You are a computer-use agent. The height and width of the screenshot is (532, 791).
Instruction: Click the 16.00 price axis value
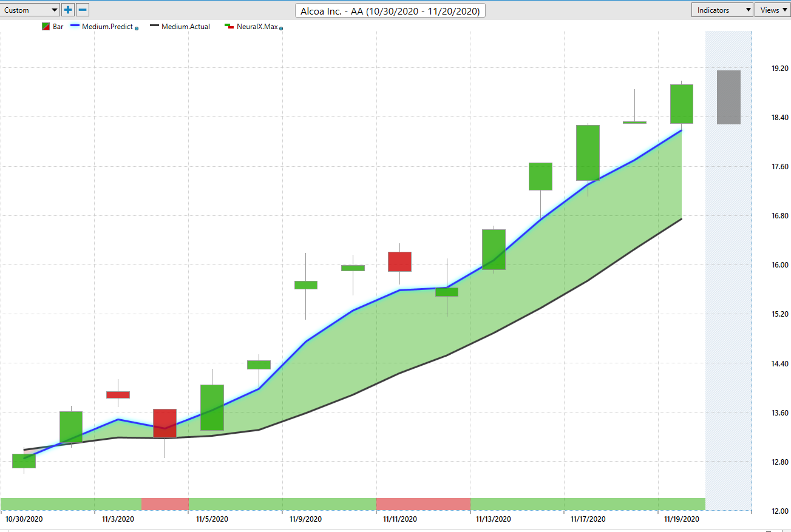pyautogui.click(x=779, y=265)
